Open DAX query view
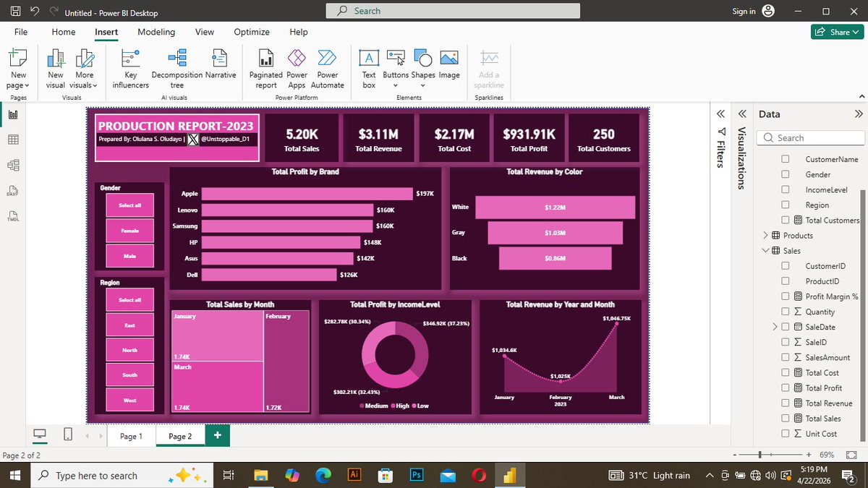This screenshot has width=868, height=488. click(x=13, y=192)
